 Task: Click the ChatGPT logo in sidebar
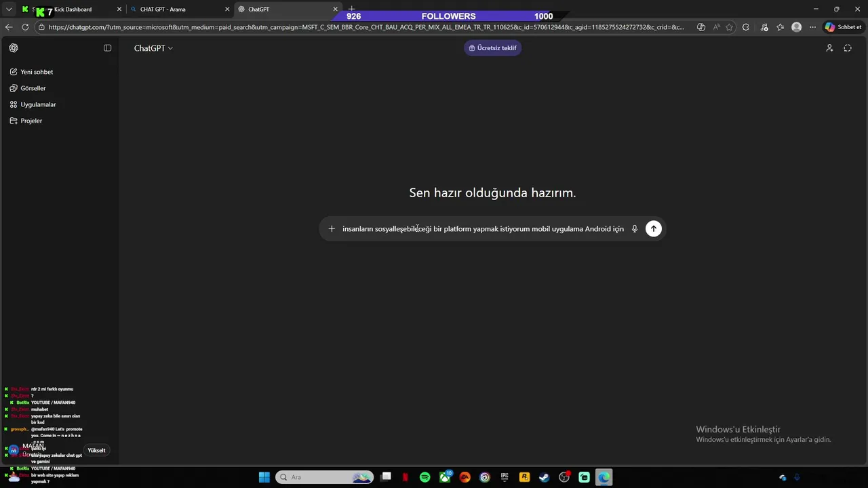click(14, 48)
